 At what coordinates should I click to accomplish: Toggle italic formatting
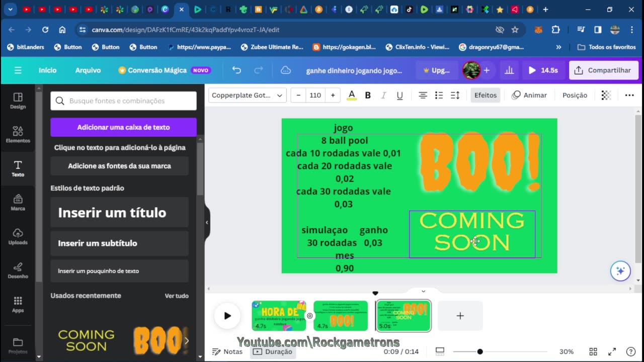click(x=383, y=95)
